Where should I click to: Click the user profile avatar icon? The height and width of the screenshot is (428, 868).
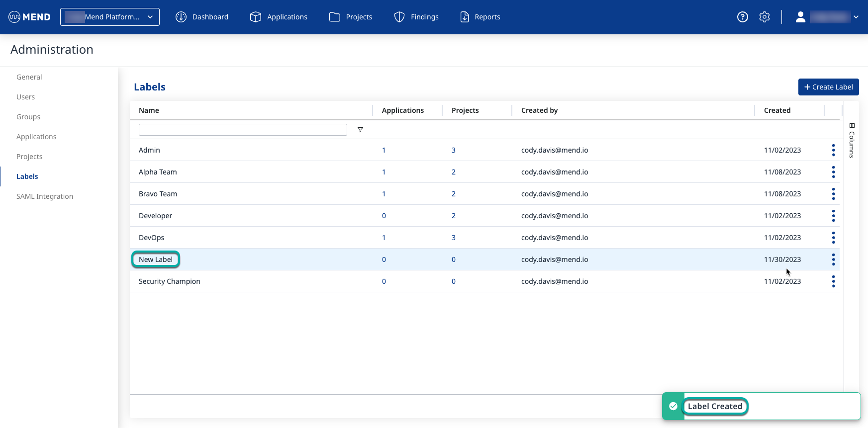(800, 17)
